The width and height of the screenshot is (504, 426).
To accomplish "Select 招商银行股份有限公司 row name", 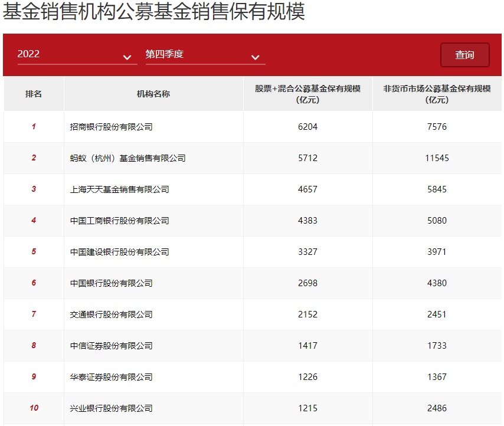I will (x=111, y=127).
